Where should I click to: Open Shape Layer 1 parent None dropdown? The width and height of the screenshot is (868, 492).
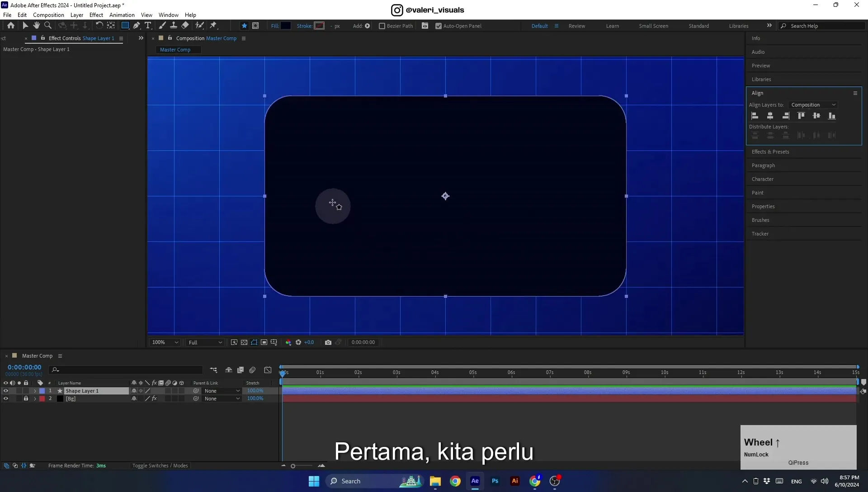pos(222,391)
